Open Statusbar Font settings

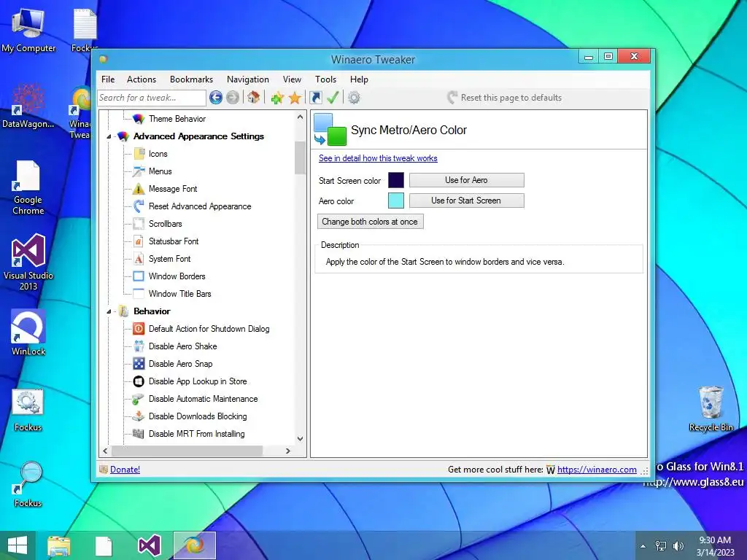pyautogui.click(x=174, y=241)
